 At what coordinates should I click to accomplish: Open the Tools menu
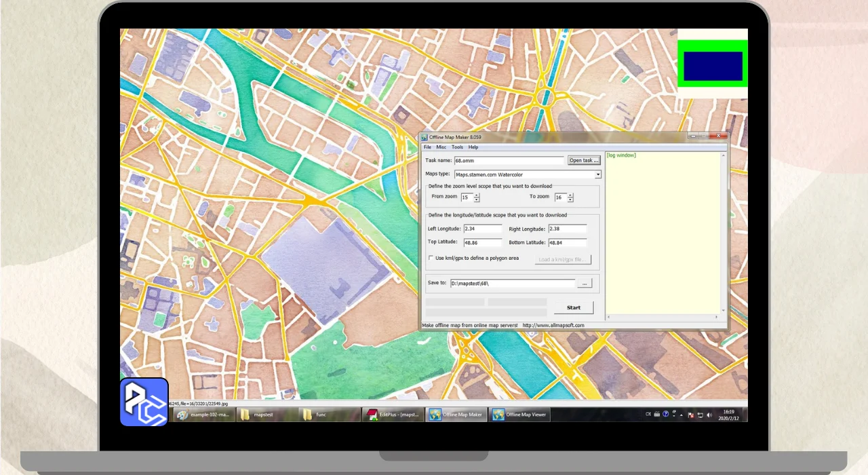pos(458,147)
